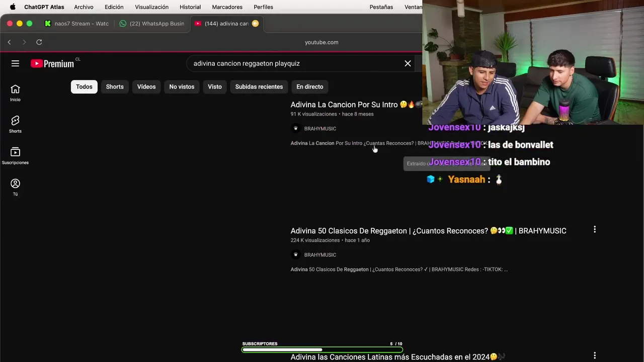Click the YouTube Premium logo
Viewport: 644px width, 362px height.
(52, 63)
